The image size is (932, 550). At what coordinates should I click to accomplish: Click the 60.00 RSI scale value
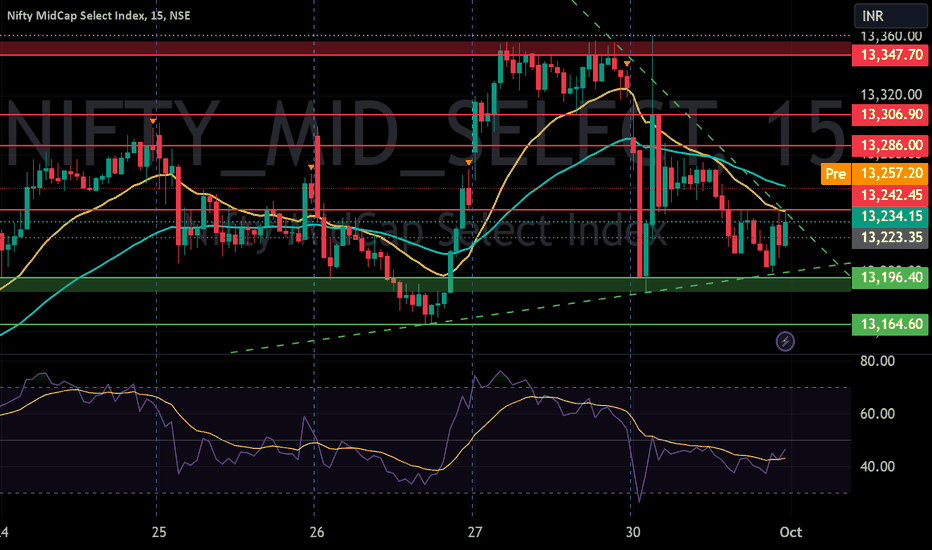tap(877, 414)
